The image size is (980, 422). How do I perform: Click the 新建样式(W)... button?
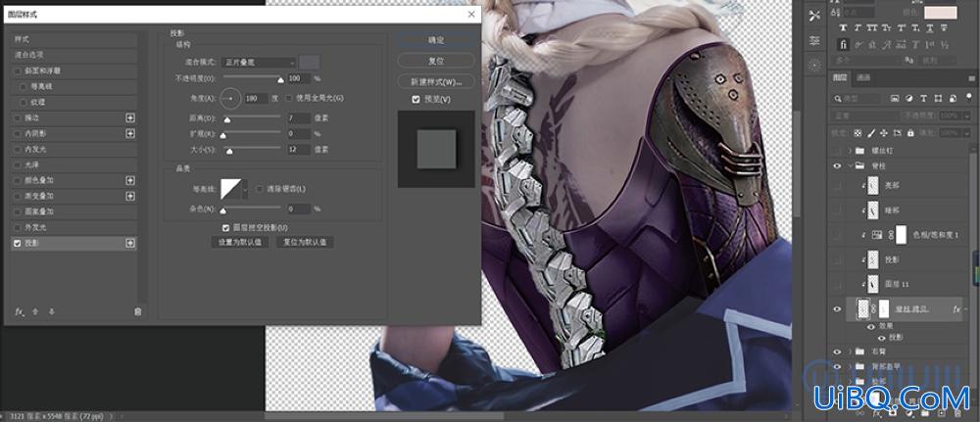point(436,82)
